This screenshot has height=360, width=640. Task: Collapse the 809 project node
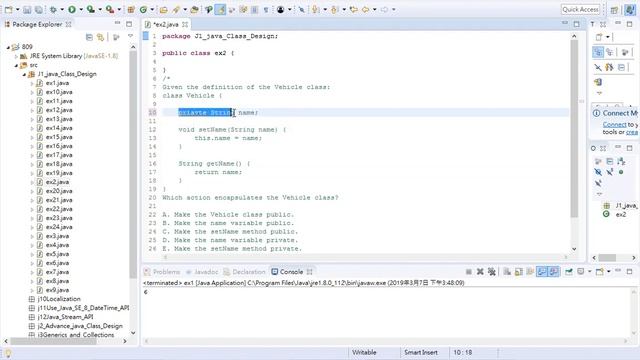(8, 47)
